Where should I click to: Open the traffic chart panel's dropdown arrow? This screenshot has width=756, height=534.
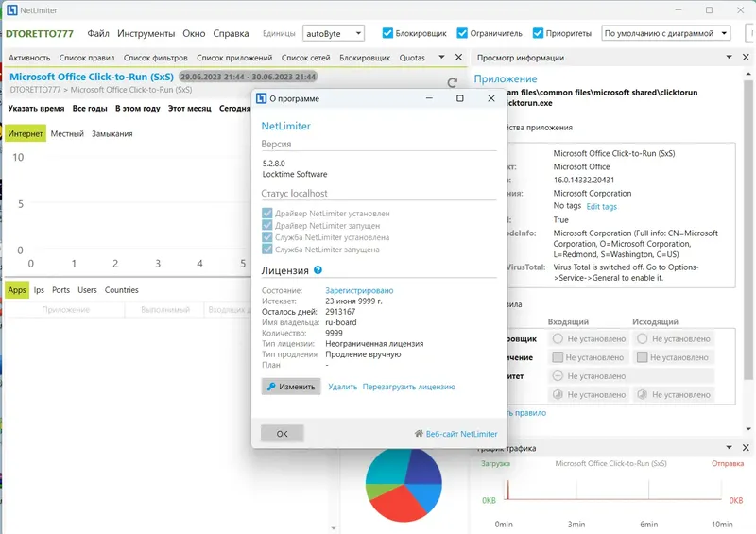[x=729, y=448]
